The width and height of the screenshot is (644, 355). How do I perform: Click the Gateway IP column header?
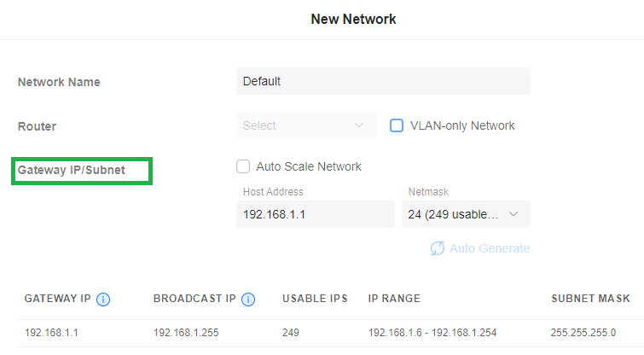click(x=57, y=299)
